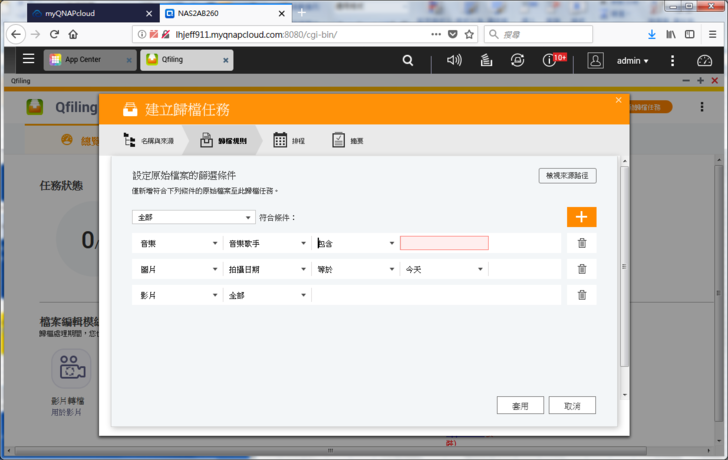This screenshot has height=460, width=728.
Task: Click the 取消 cancel button
Action: coord(572,405)
